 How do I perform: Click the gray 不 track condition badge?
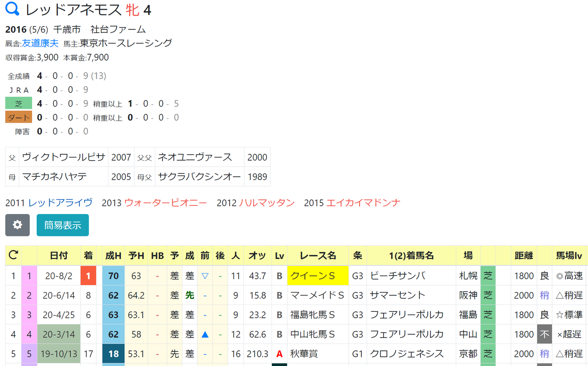545,334
